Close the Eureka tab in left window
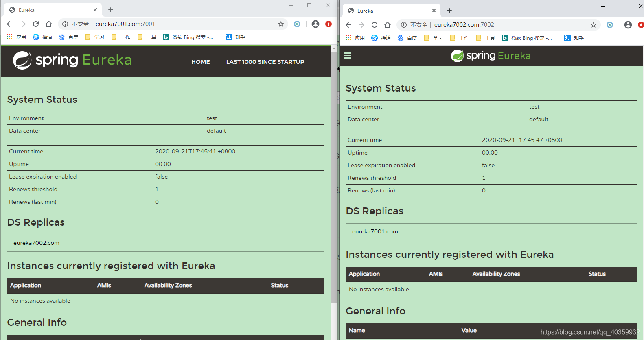The width and height of the screenshot is (644, 340). [x=95, y=10]
